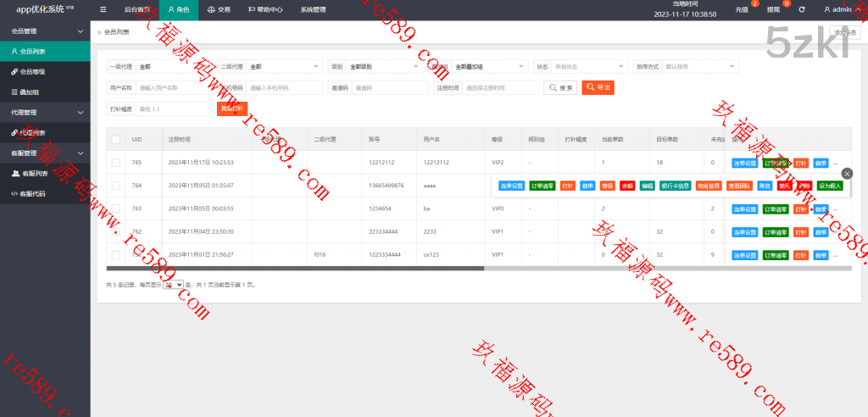868x417 pixels.
Task: Check the checkbox for UID 765 row
Action: [115, 162]
